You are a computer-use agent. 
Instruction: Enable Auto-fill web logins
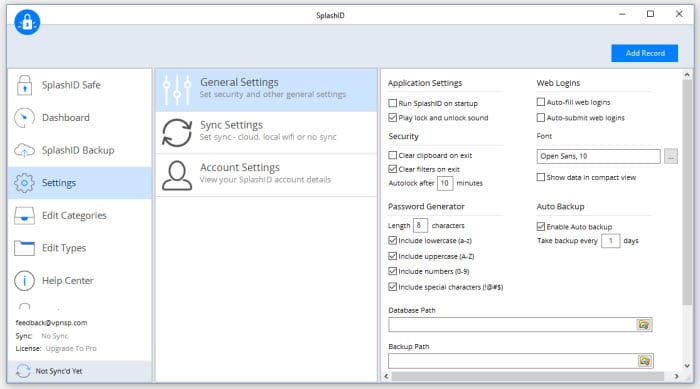(x=541, y=102)
